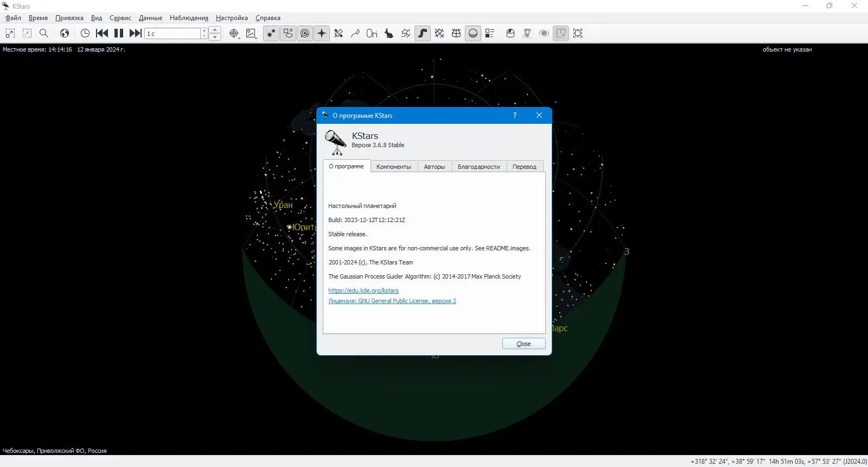Increase time step unit with up arrow
This screenshot has width=868, height=467.
215,30
